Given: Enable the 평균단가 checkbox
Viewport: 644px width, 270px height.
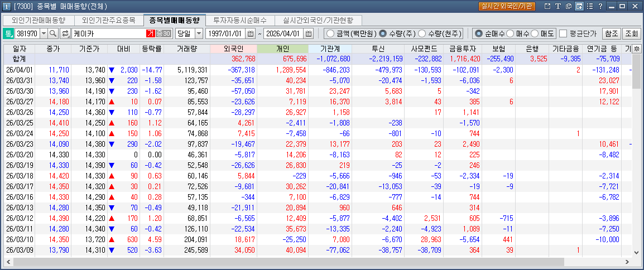Looking at the screenshot, I should tap(563, 33).
